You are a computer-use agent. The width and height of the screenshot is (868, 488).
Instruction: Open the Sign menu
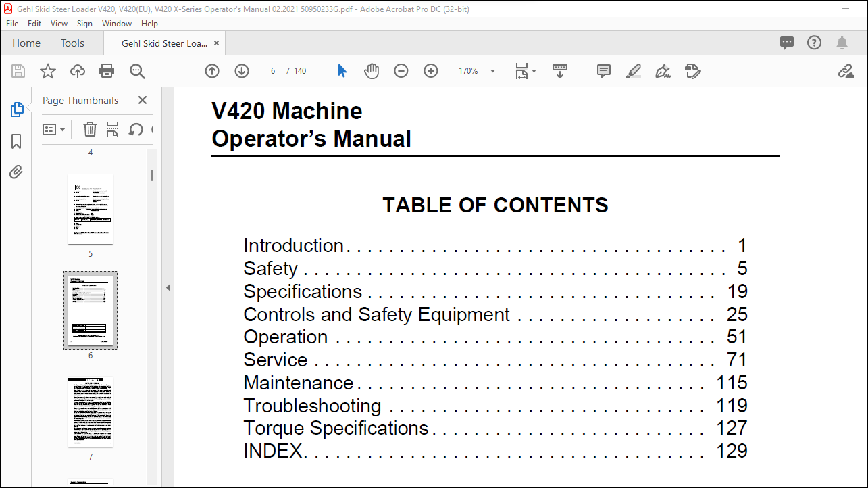pyautogui.click(x=84, y=23)
